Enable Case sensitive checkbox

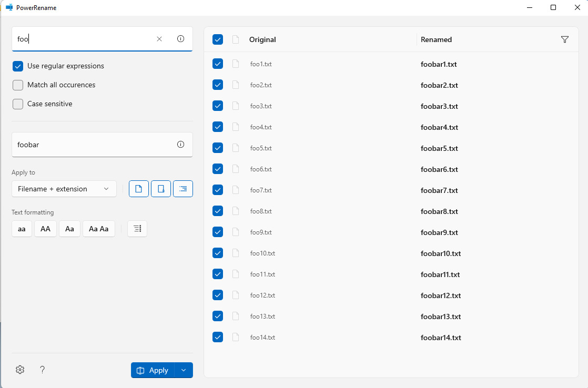(x=18, y=104)
